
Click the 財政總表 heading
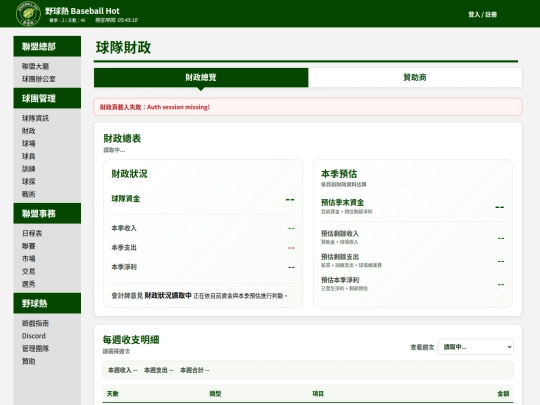[122, 138]
